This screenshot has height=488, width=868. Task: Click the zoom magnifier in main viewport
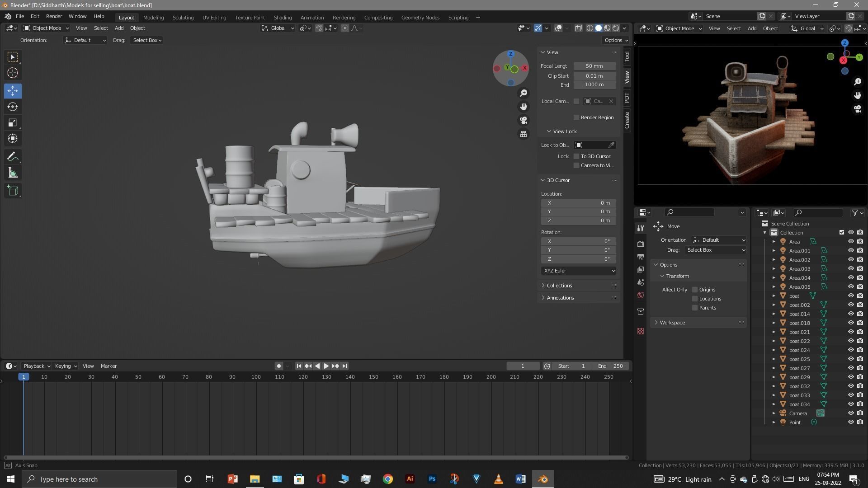click(x=524, y=93)
